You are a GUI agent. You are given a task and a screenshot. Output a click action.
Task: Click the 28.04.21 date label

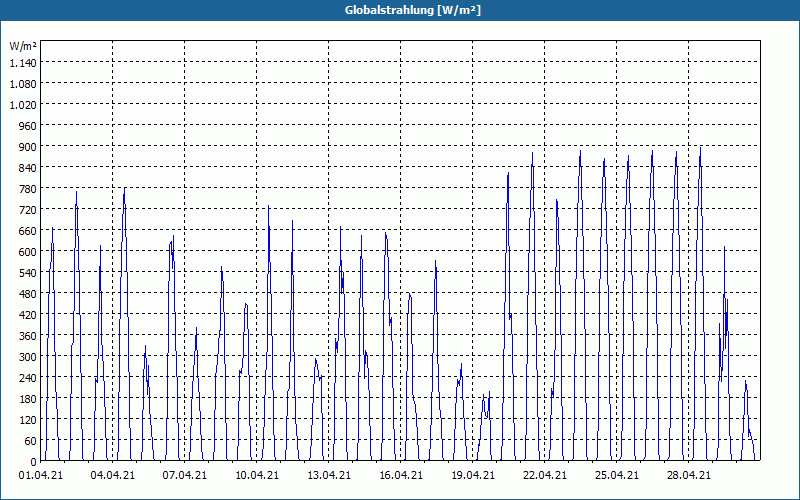pos(688,476)
